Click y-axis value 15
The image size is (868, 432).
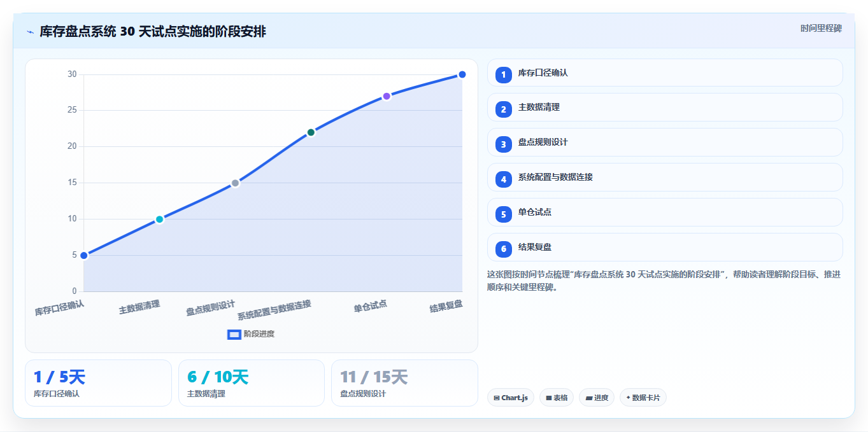click(x=72, y=183)
